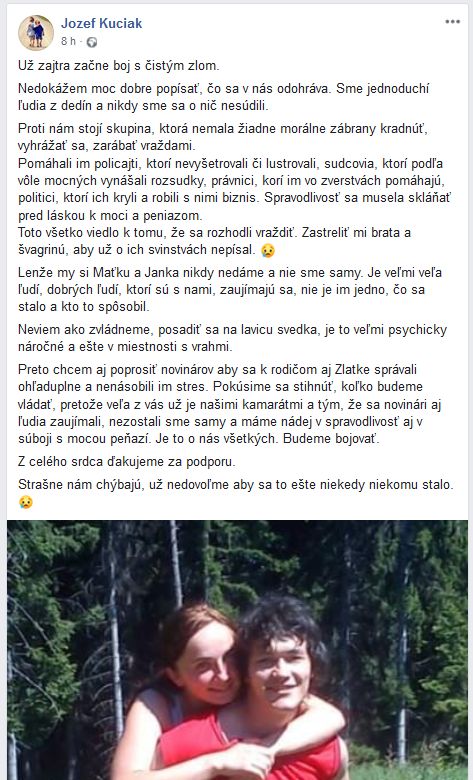The image size is (473, 780).
Task: Click the crying emoji ending the post
Action: (x=25, y=501)
